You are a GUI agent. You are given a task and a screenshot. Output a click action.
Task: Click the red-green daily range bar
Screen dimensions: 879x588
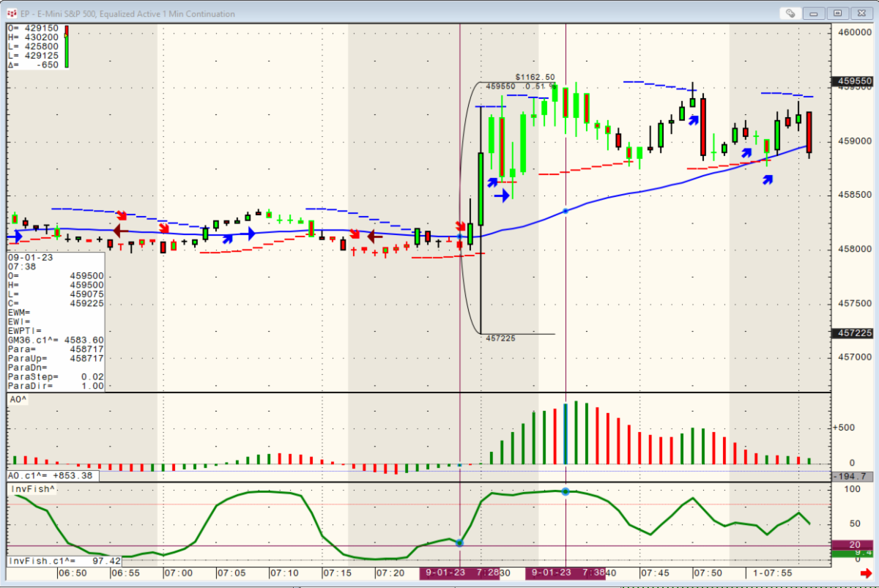click(67, 47)
